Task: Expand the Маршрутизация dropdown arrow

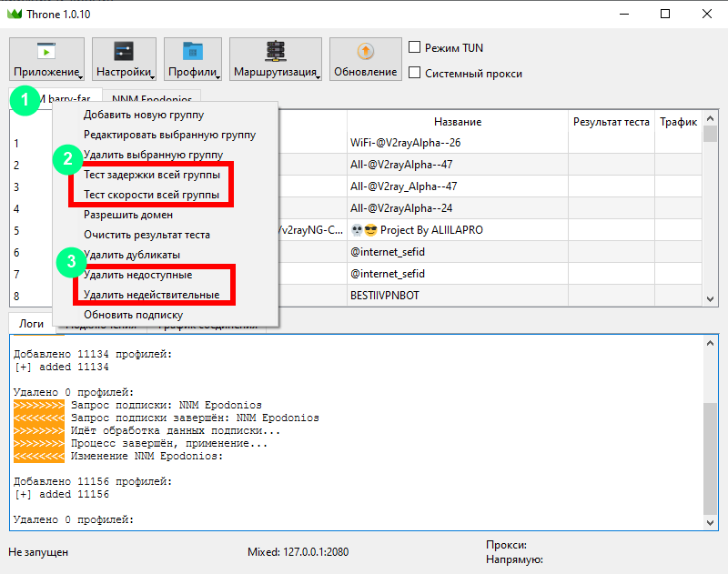Action: click(318, 76)
